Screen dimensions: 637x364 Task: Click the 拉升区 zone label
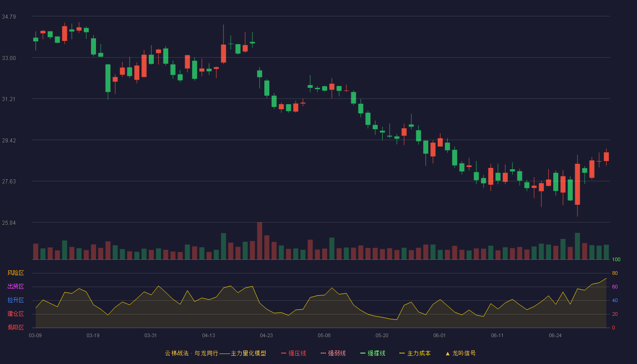pyautogui.click(x=15, y=300)
